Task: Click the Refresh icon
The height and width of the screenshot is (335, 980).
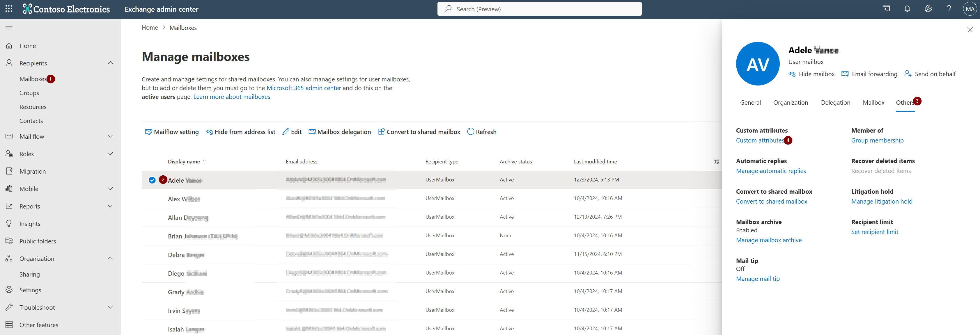Action: (471, 132)
